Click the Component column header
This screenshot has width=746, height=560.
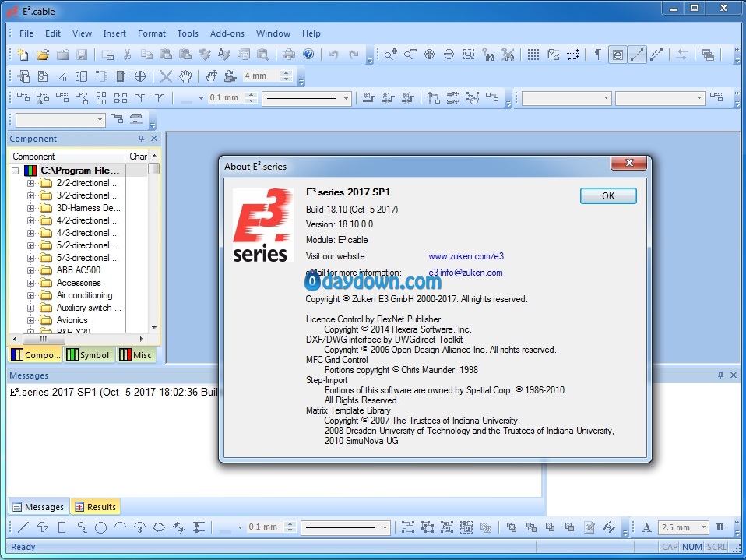point(67,157)
